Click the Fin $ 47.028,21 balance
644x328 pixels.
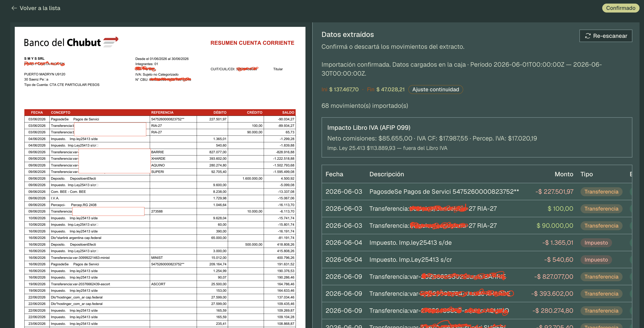pos(386,89)
